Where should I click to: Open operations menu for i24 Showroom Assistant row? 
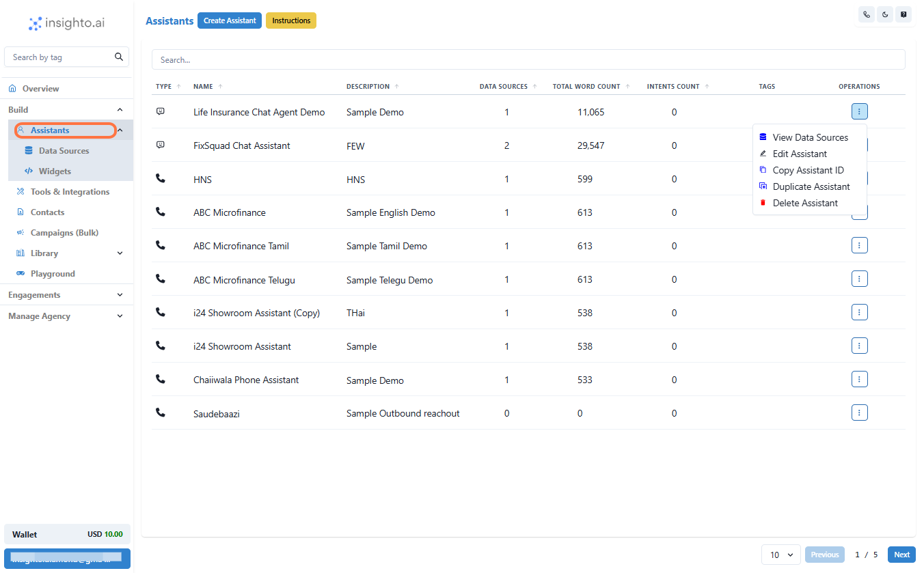[x=859, y=346]
